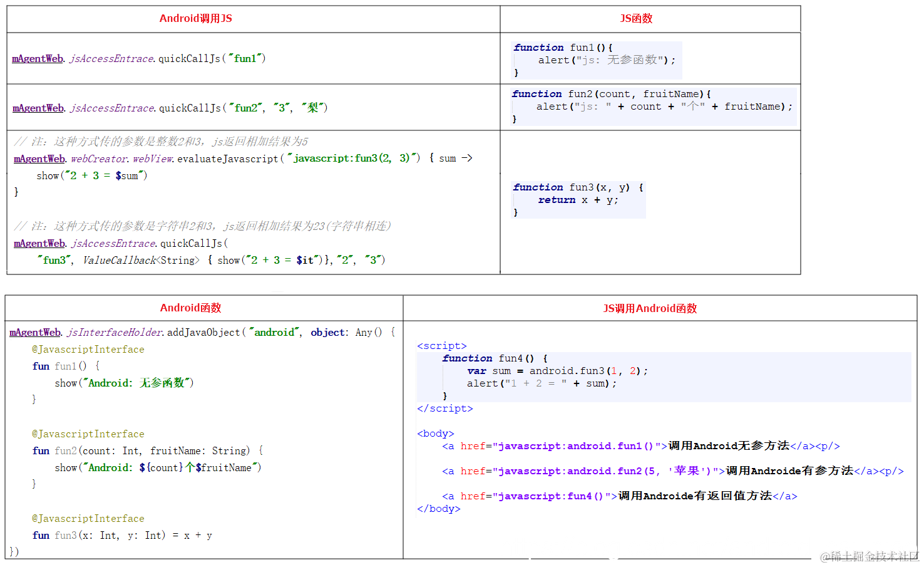
Task: Click 'function fun2(count, fruitName){' line
Action: (611, 94)
